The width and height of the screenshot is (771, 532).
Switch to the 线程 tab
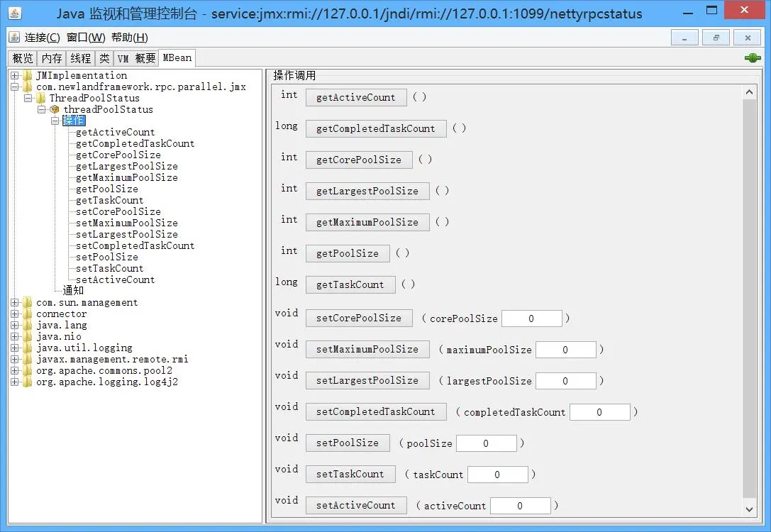(80, 58)
